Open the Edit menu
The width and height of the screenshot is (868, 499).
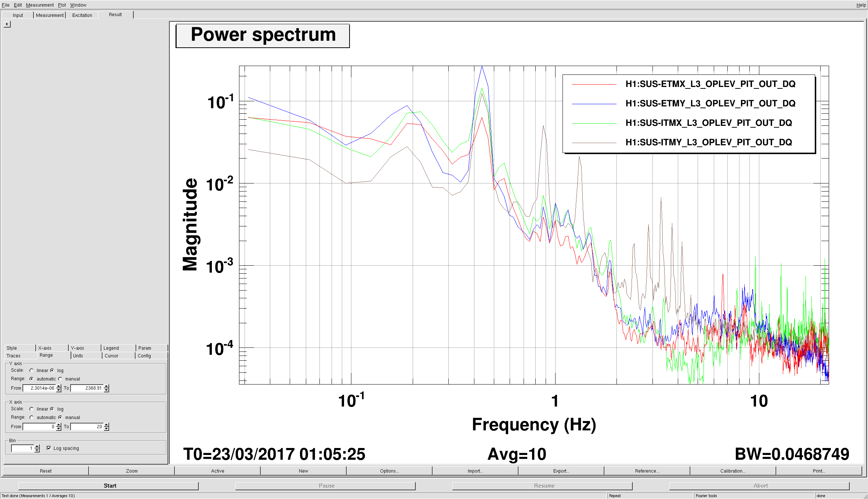tap(18, 5)
